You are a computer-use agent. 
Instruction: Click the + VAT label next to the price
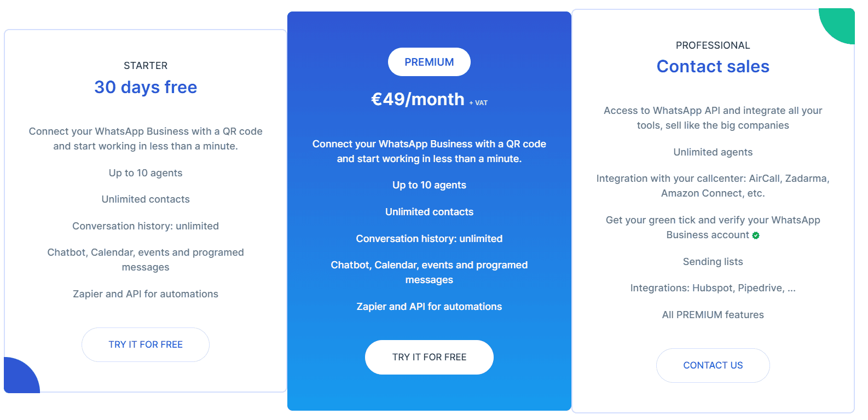coord(479,102)
